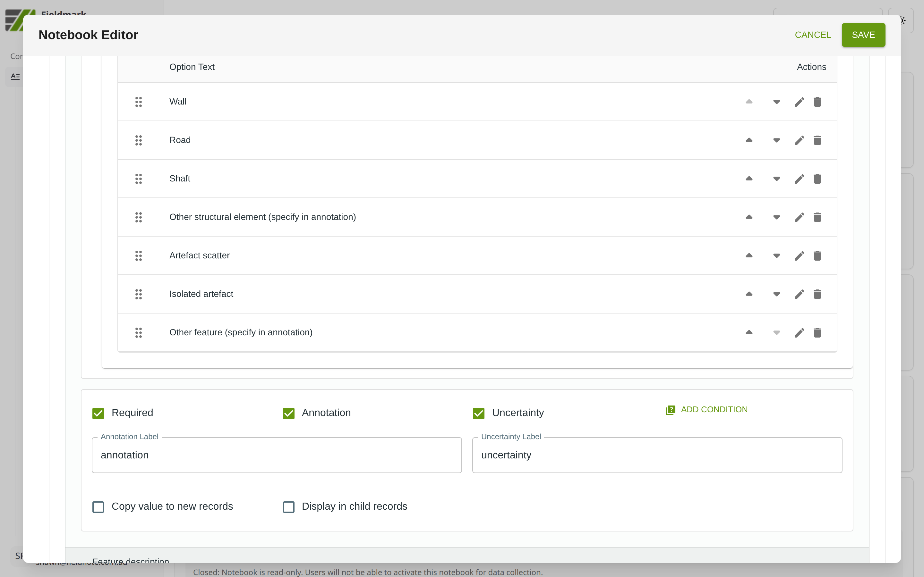Move Wall option down
The height and width of the screenshot is (577, 924).
(776, 102)
